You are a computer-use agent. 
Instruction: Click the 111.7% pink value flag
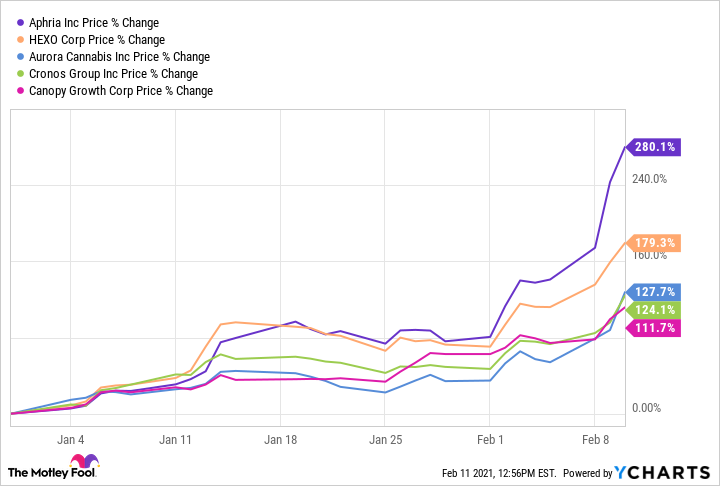click(x=653, y=328)
